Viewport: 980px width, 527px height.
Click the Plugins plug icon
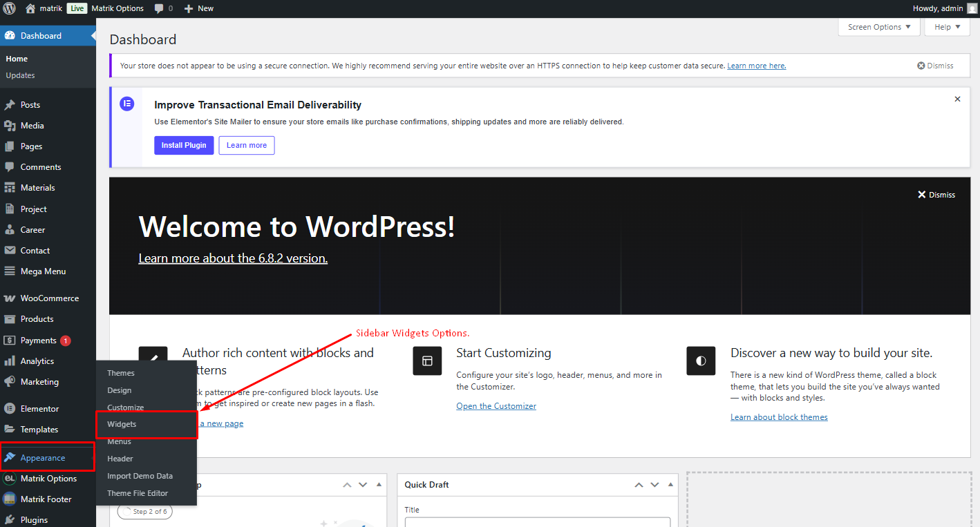[10, 520]
